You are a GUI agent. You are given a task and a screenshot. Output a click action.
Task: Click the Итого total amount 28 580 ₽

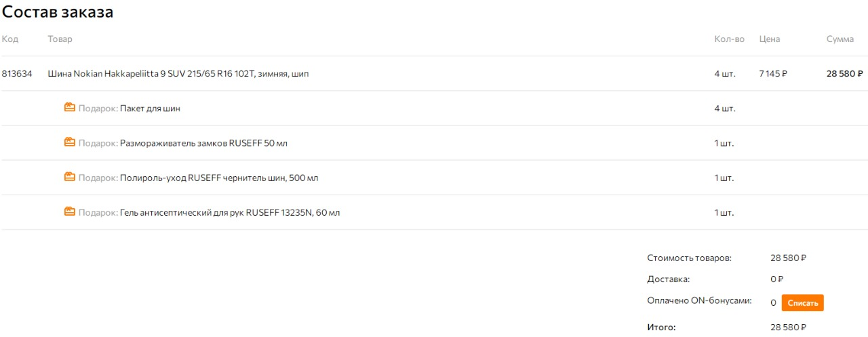click(788, 328)
